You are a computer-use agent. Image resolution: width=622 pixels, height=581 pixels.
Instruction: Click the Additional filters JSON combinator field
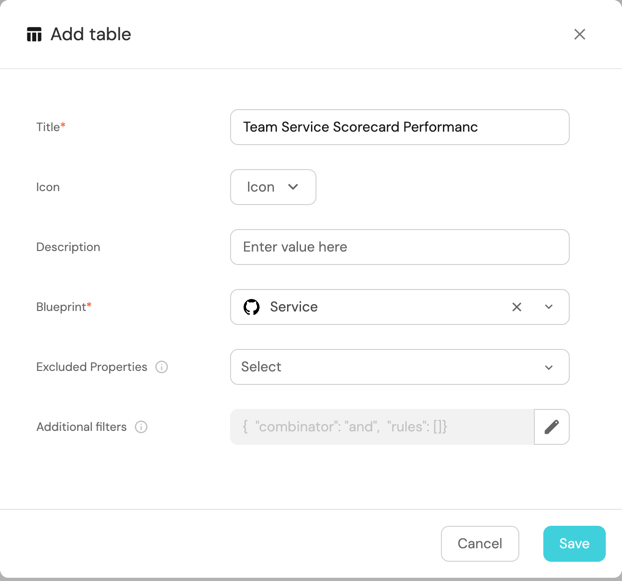[381, 427]
